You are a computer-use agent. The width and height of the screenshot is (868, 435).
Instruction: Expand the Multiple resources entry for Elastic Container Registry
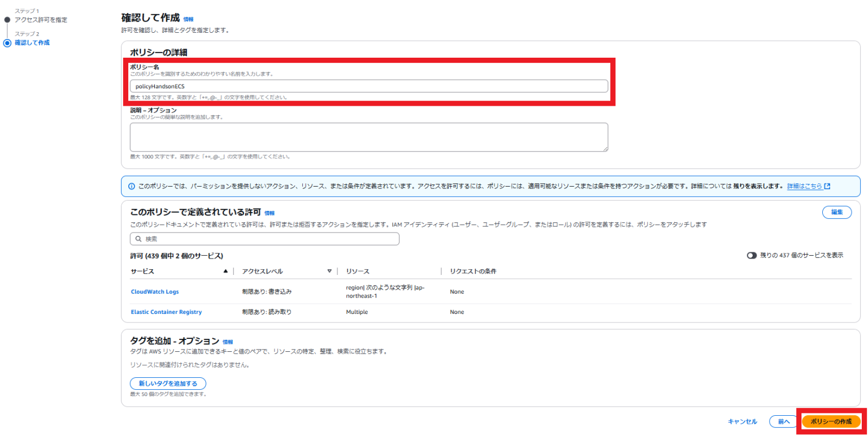(358, 312)
